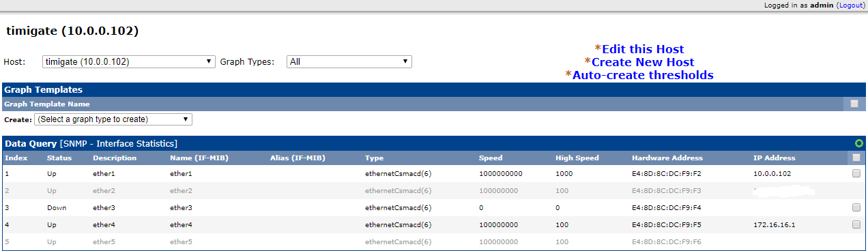Open the Create graph type dropdown
This screenshot has height=251, width=868.
tap(113, 119)
